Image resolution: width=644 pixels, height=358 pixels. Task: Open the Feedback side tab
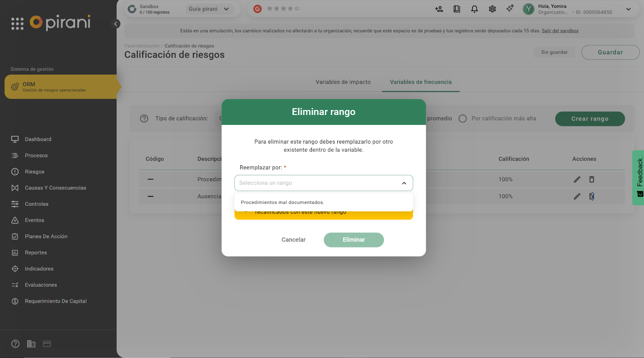click(x=639, y=177)
